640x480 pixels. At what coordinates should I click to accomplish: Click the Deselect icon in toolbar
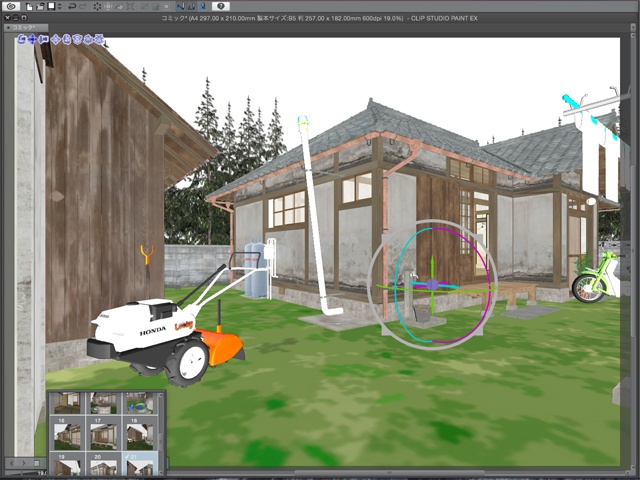[144, 6]
